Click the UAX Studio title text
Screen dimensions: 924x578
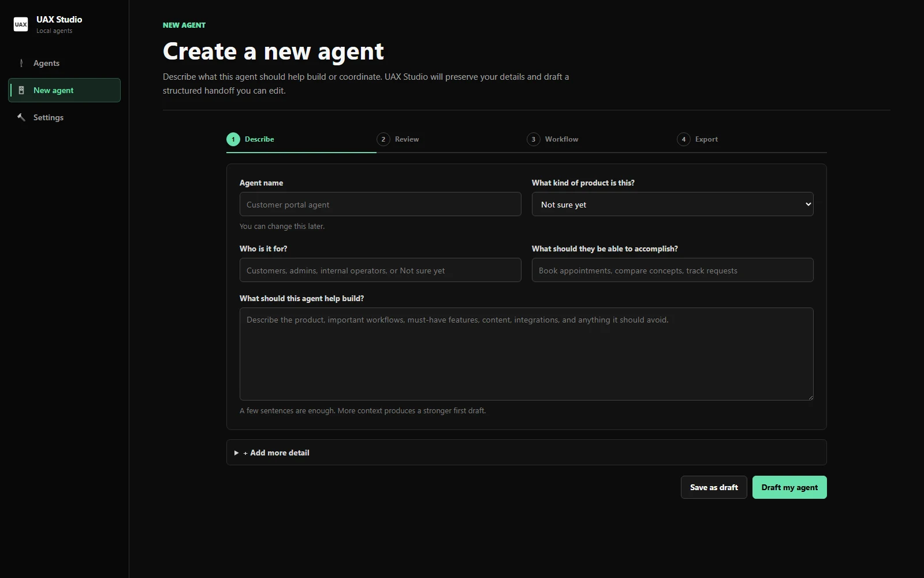[x=59, y=19]
